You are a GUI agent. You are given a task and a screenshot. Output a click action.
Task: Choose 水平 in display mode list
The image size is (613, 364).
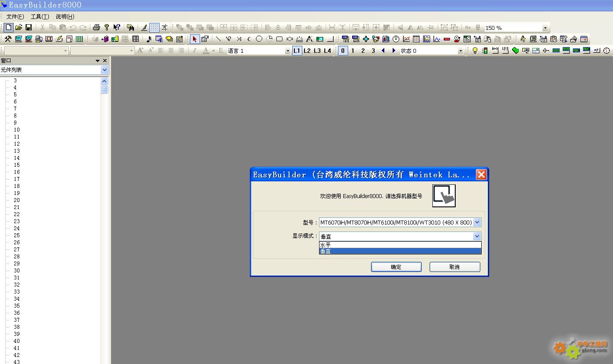[x=400, y=245]
